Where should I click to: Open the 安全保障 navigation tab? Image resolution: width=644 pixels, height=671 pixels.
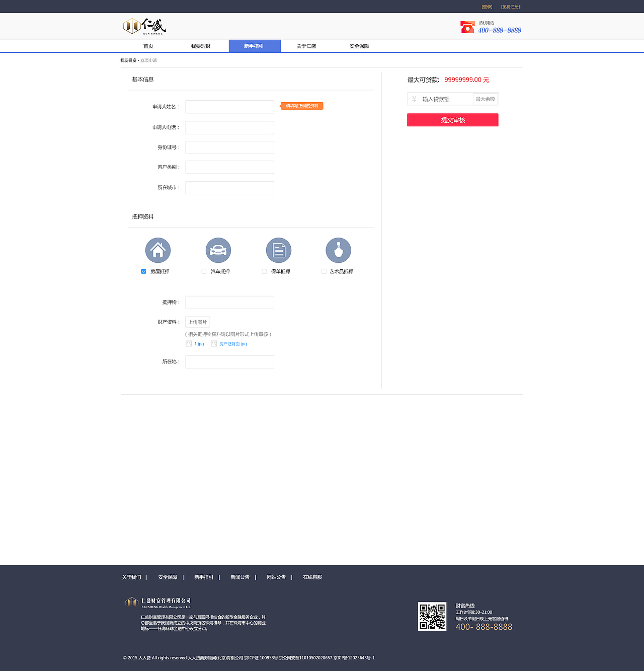[x=359, y=46]
